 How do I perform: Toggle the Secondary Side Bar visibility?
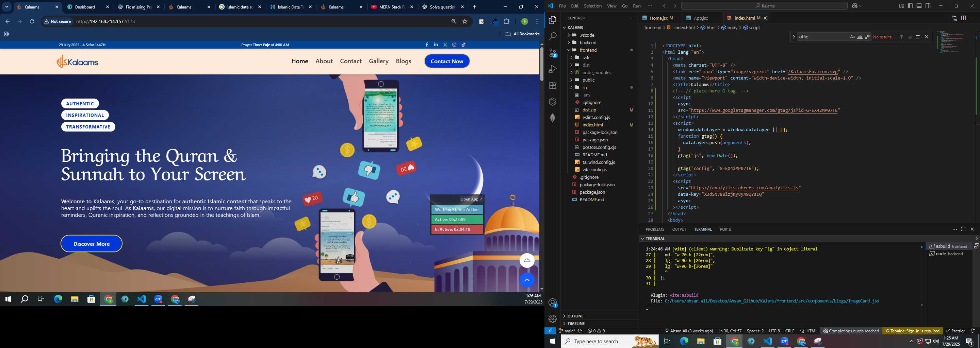pyautogui.click(x=928, y=6)
